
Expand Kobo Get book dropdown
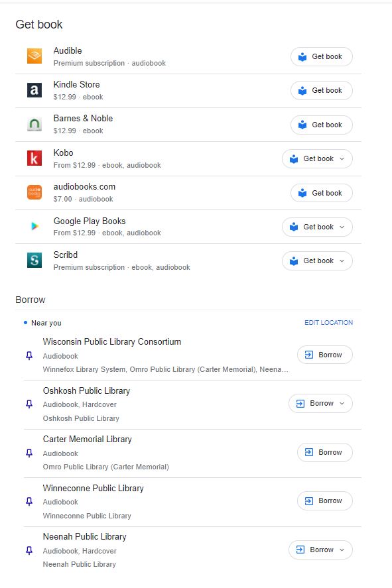click(x=342, y=158)
